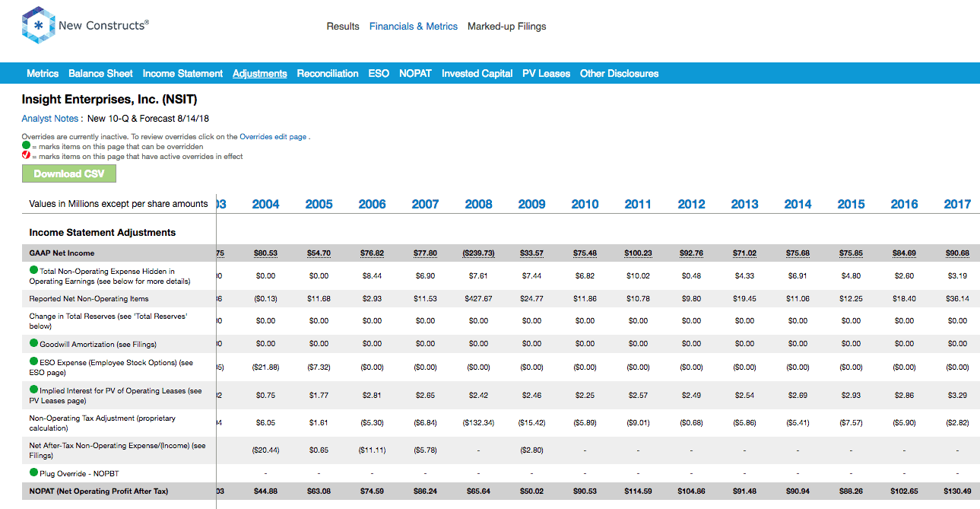Viewport: 980px width, 509px height.
Task: Click the ($20.44) after-tax non-operating value
Action: click(265, 450)
